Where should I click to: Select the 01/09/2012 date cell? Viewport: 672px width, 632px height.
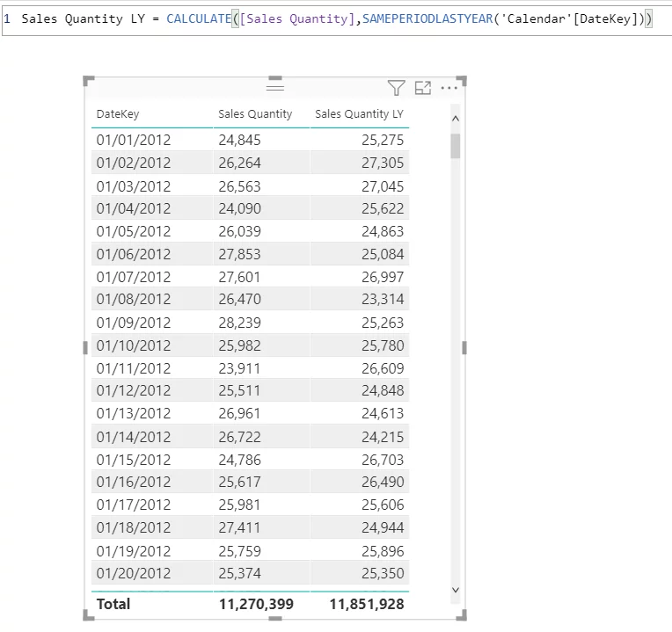(134, 323)
